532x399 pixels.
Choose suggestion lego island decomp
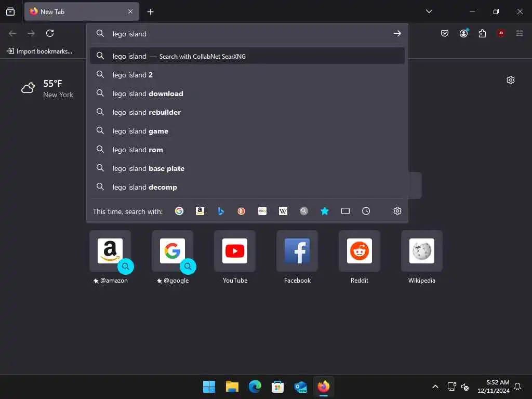247,187
